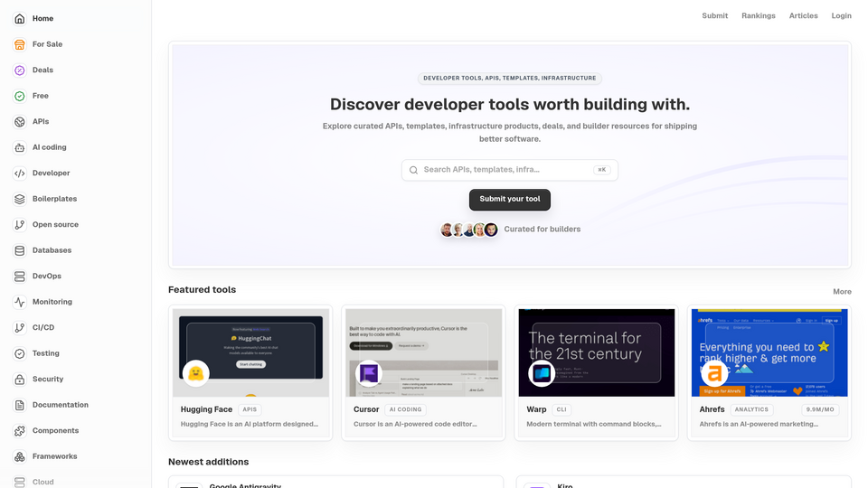868x488 pixels.
Task: Open the Cursor card title
Action: tap(366, 409)
